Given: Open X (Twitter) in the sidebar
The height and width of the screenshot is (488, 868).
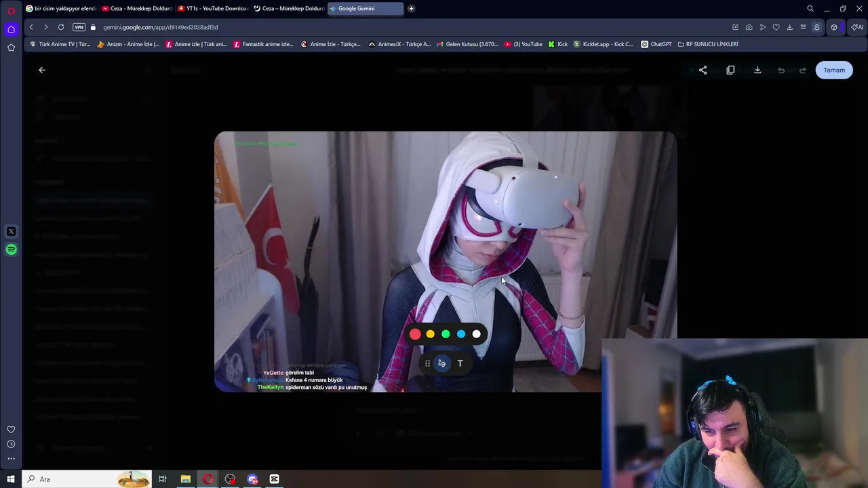Looking at the screenshot, I should click(11, 231).
